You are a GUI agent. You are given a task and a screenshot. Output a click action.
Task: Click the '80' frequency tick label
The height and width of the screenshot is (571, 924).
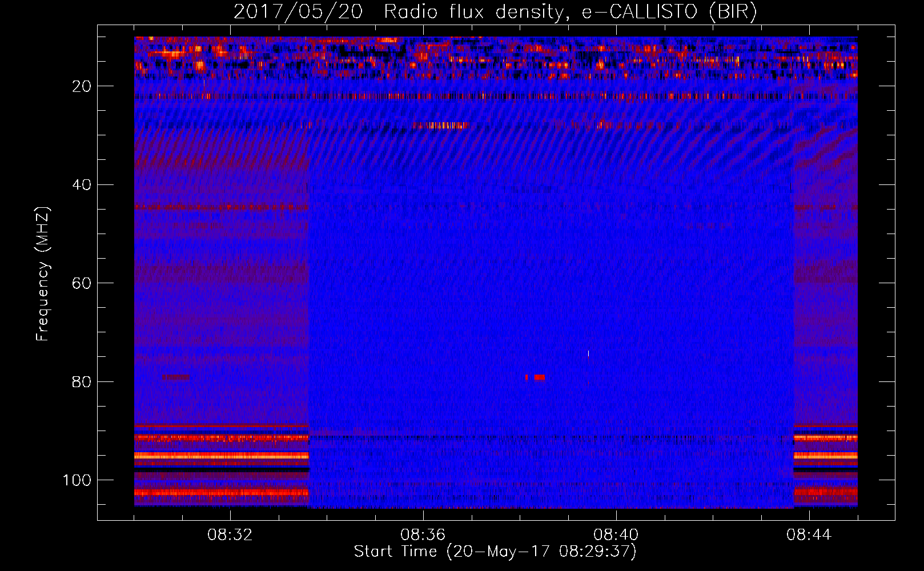click(x=82, y=381)
